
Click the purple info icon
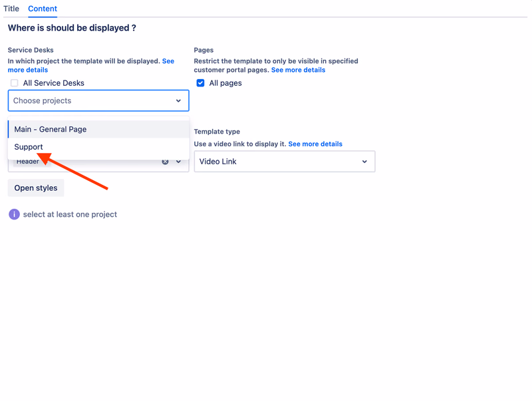(x=14, y=214)
